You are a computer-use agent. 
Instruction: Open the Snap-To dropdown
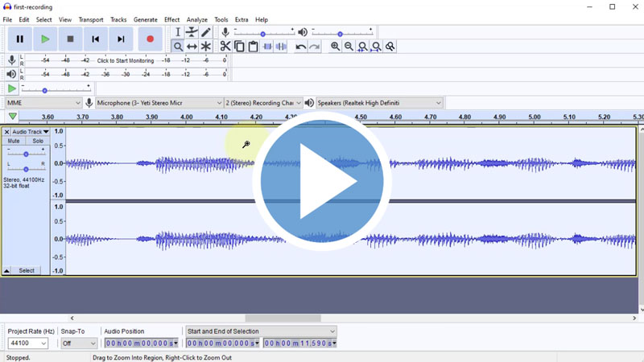pos(79,343)
